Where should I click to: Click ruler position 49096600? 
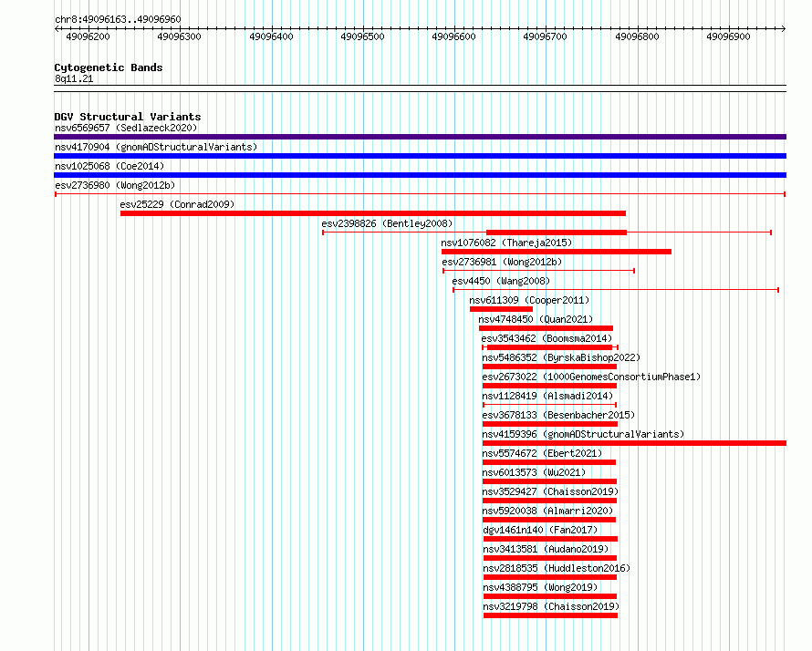click(x=453, y=36)
